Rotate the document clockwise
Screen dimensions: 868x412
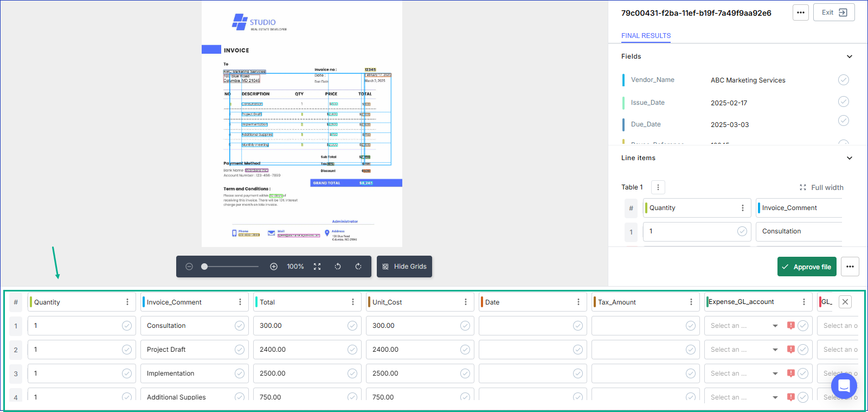click(x=358, y=267)
